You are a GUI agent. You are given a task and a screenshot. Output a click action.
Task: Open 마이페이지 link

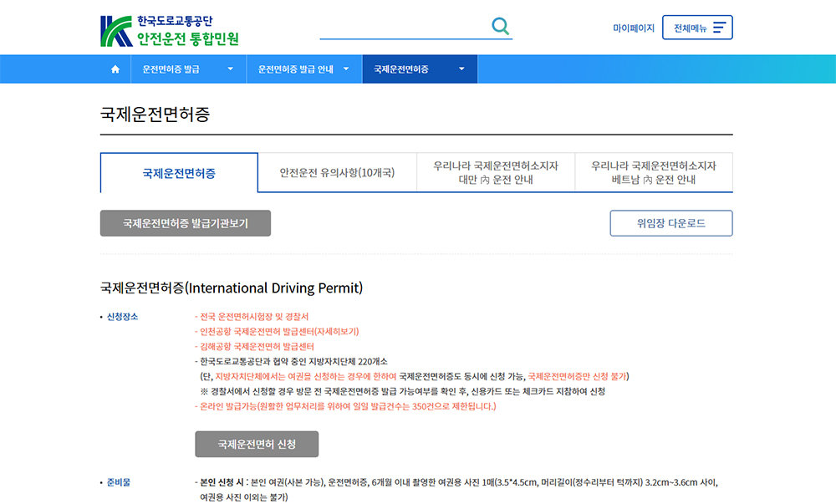pos(633,28)
